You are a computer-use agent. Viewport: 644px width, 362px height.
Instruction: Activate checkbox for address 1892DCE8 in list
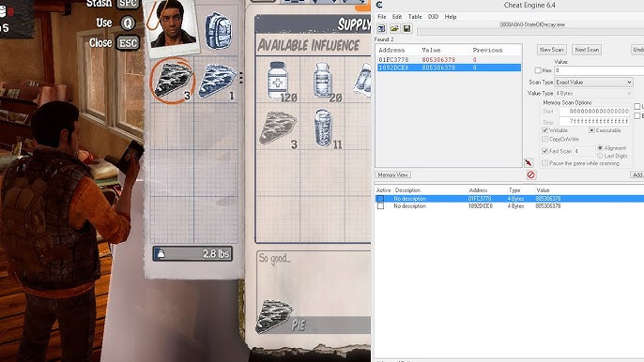[380, 206]
